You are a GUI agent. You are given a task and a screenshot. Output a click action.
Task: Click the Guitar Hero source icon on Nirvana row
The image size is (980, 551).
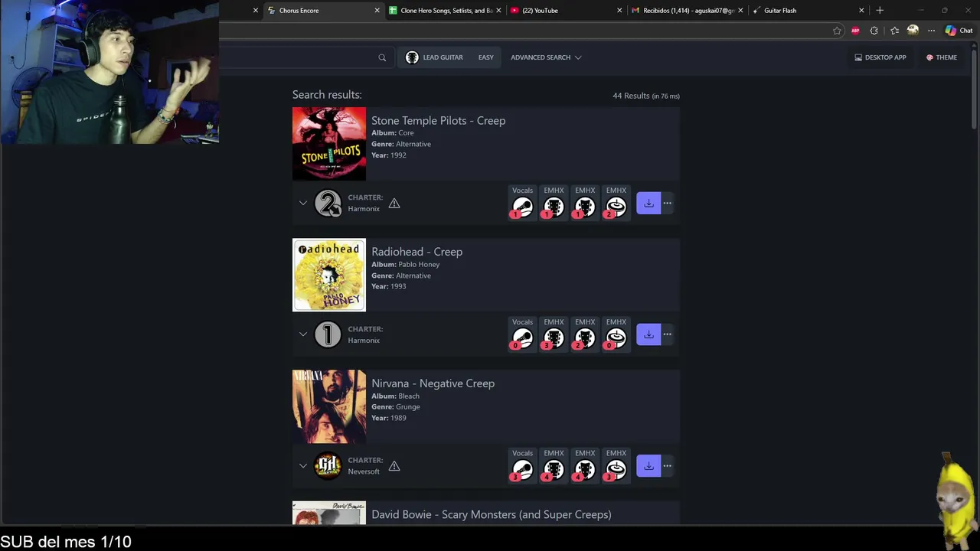coord(328,465)
